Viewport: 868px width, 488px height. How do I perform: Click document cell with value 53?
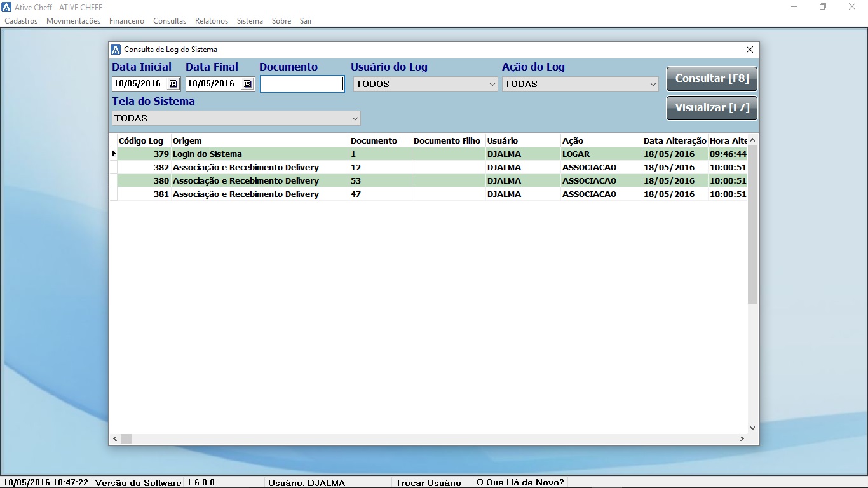coord(381,181)
